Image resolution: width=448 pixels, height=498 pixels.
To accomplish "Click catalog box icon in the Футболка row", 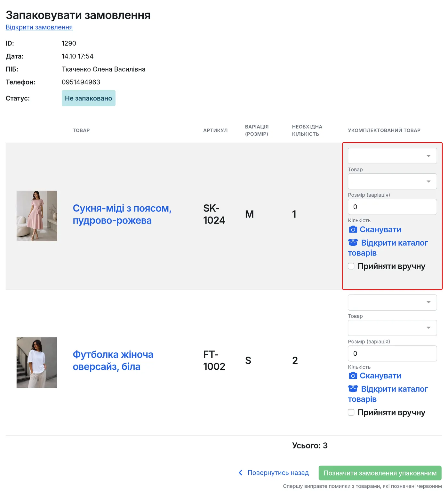I will coord(353,389).
